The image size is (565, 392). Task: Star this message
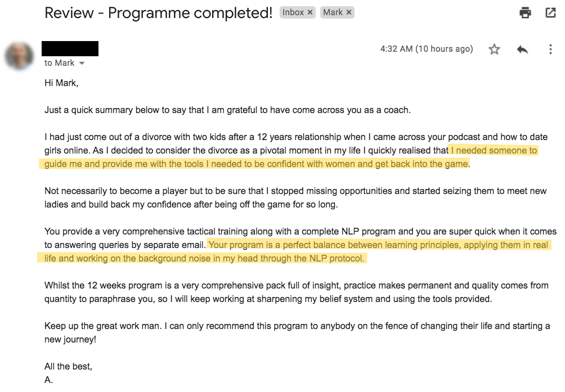click(494, 49)
